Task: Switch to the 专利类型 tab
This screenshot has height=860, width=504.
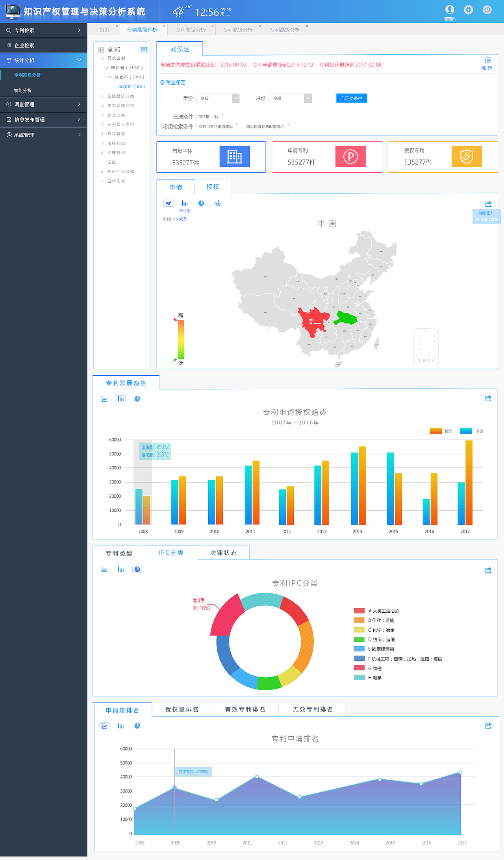Action: point(119,553)
